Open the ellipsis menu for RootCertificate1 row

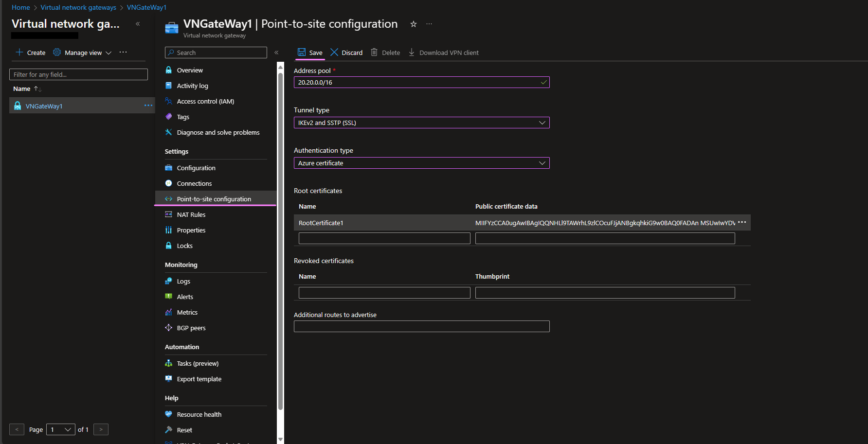tap(742, 222)
